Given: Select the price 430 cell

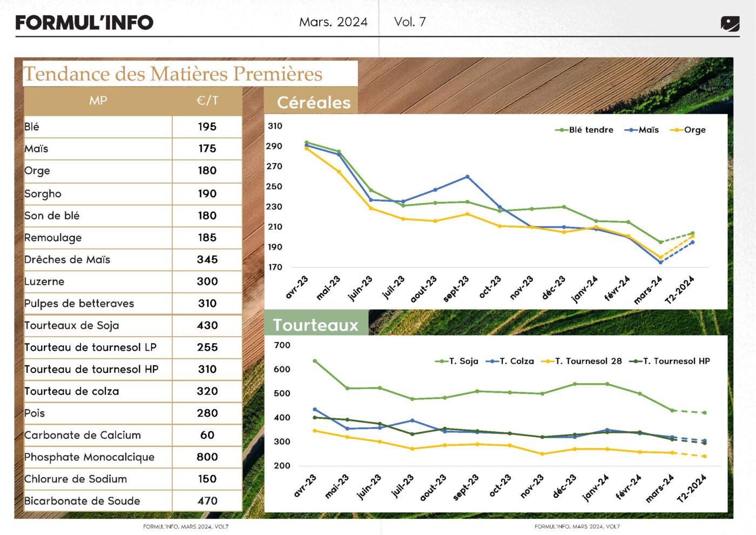Looking at the screenshot, I should (x=207, y=325).
